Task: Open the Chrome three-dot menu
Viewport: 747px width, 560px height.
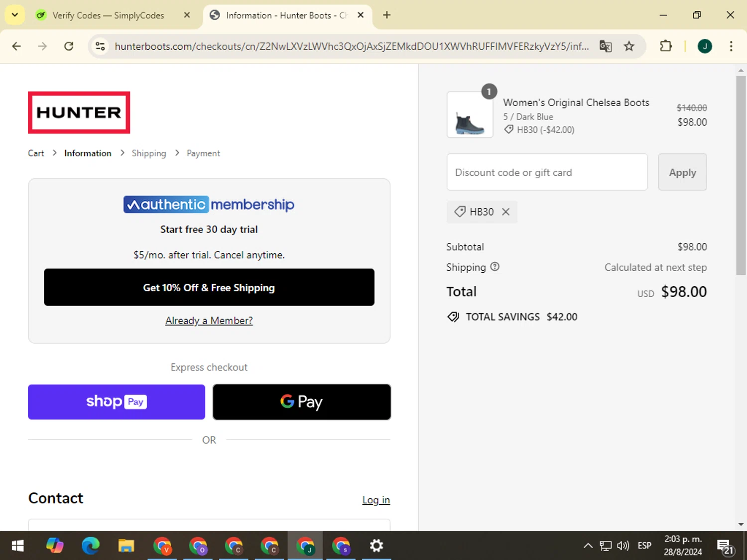Action: click(731, 46)
